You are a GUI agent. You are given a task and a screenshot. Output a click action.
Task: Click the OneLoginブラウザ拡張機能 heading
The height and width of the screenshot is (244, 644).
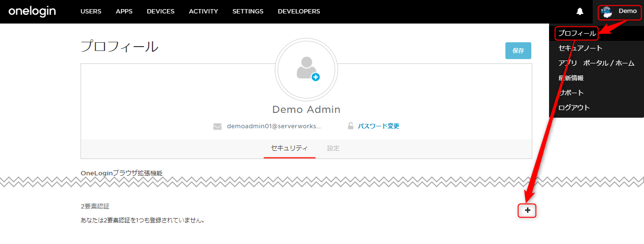121,172
